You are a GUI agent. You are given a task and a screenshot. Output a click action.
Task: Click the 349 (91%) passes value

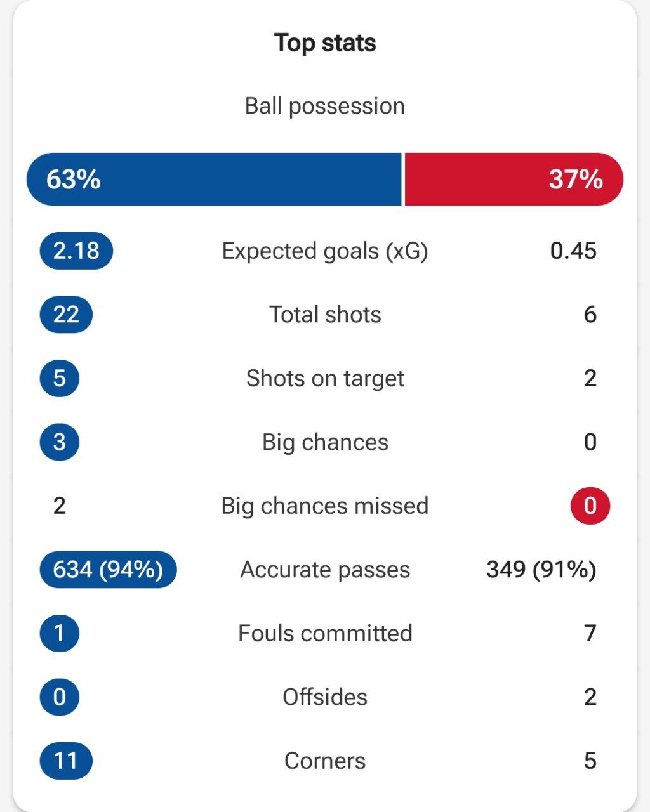point(541,570)
